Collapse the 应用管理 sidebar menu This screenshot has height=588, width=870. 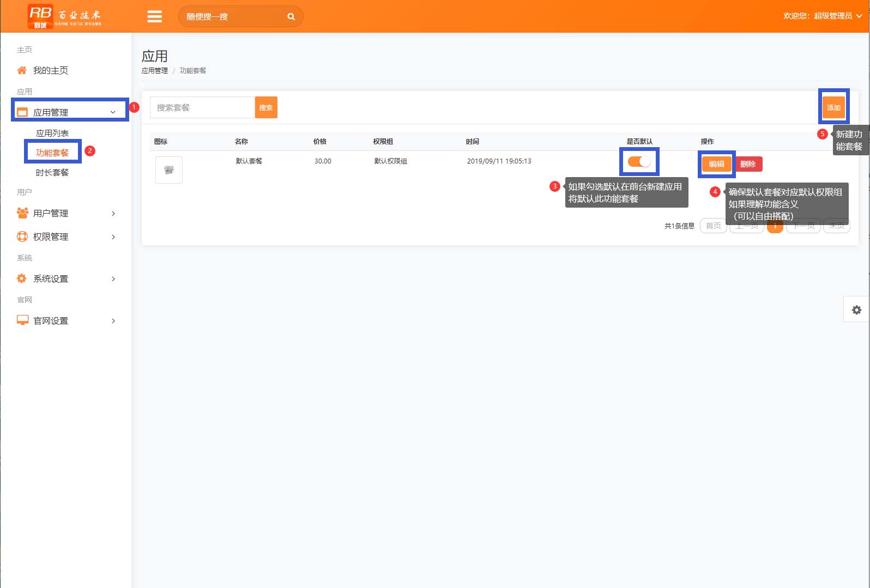click(113, 112)
